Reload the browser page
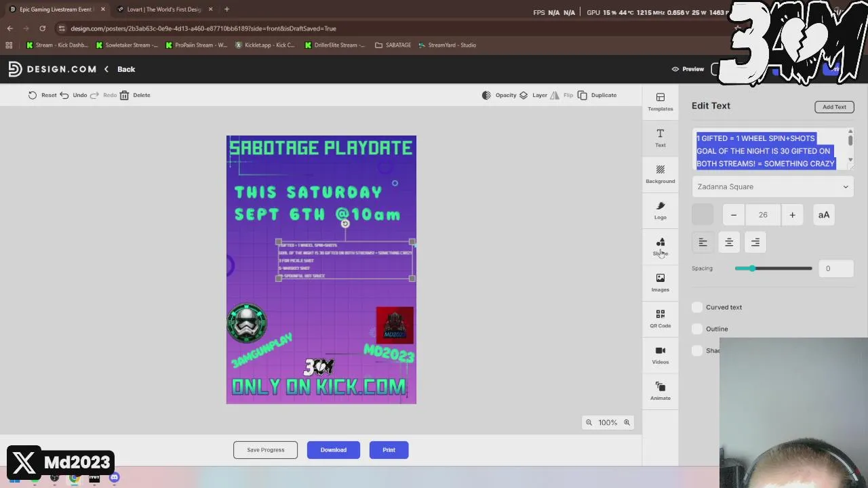The width and height of the screenshot is (868, 488). point(42,28)
